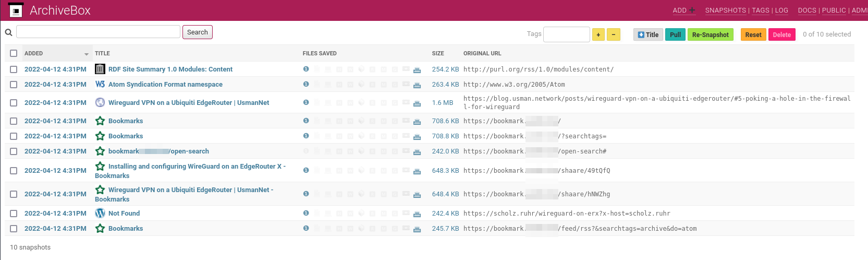This screenshot has width=868, height=260.
Task: Select checkbox for the 708.6 KB Bookmarks row
Action: pyautogui.click(x=14, y=121)
